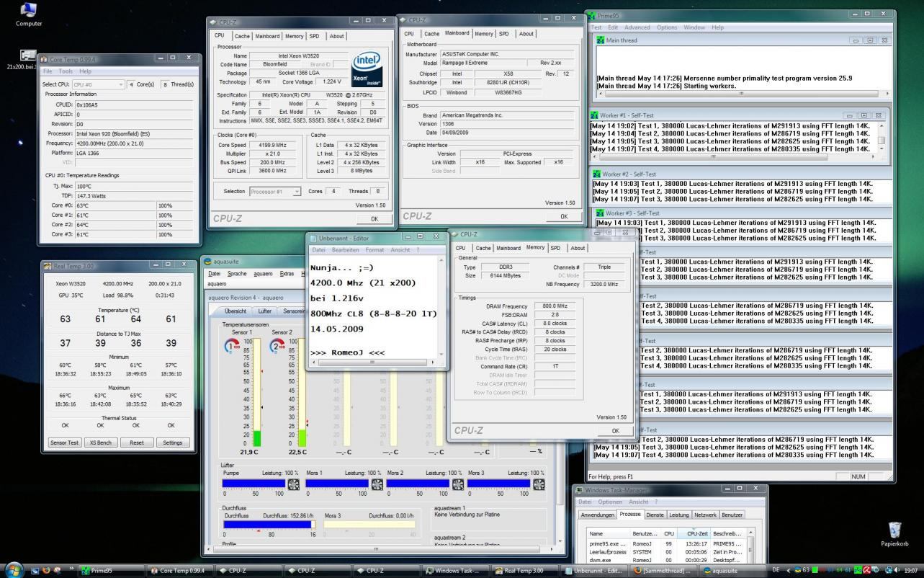Click the Prime95 window title icon
The width and height of the screenshot is (924, 578).
[593, 15]
